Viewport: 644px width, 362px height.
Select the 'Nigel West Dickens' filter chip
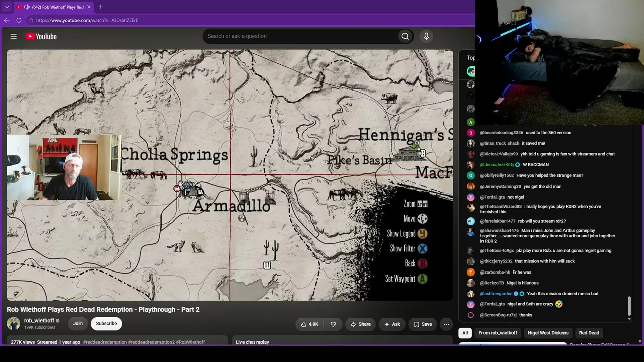pos(548,333)
